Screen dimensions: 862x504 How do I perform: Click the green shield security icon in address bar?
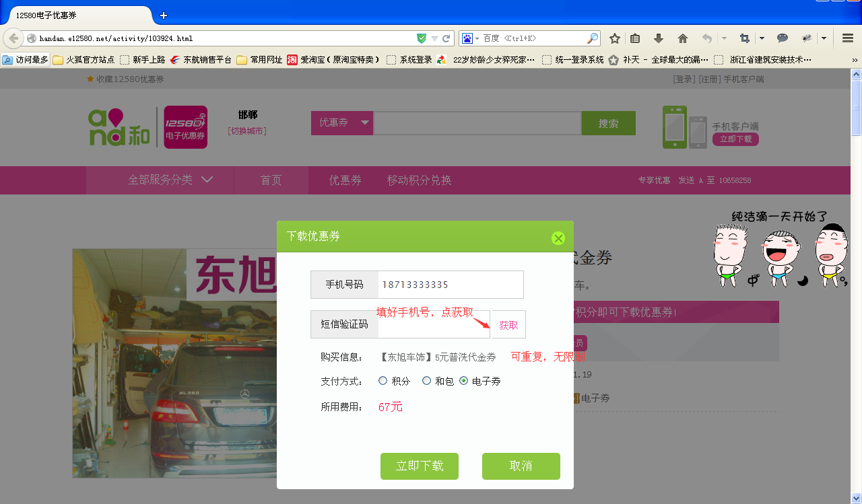tap(422, 38)
